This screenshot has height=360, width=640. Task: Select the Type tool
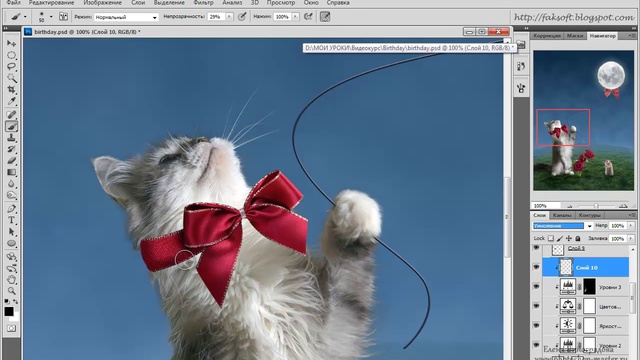point(11,220)
